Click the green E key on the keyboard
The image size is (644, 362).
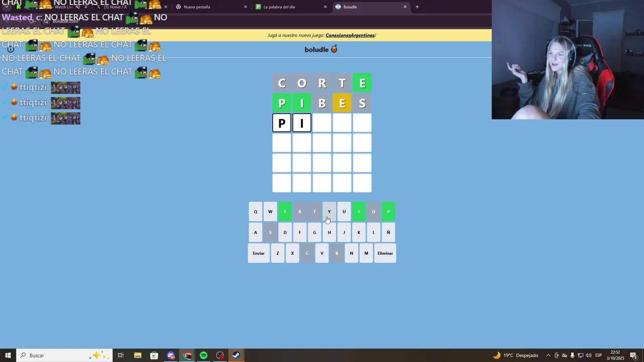[x=285, y=212]
